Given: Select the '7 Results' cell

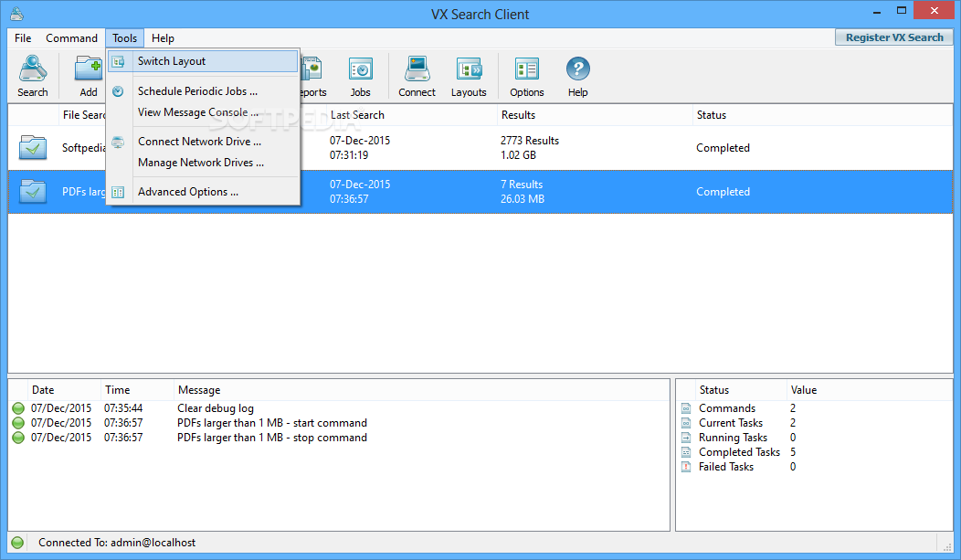Looking at the screenshot, I should point(522,185).
